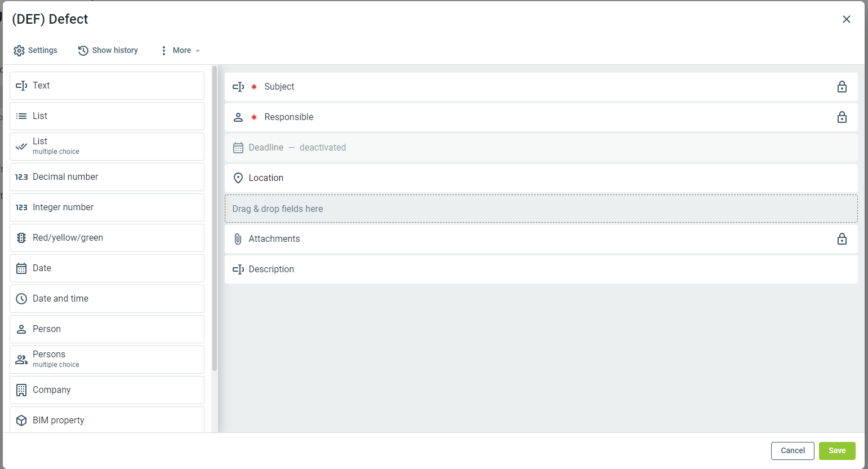Close the Defect dialog with X
Image resolution: width=868 pixels, height=469 pixels.
tap(846, 19)
